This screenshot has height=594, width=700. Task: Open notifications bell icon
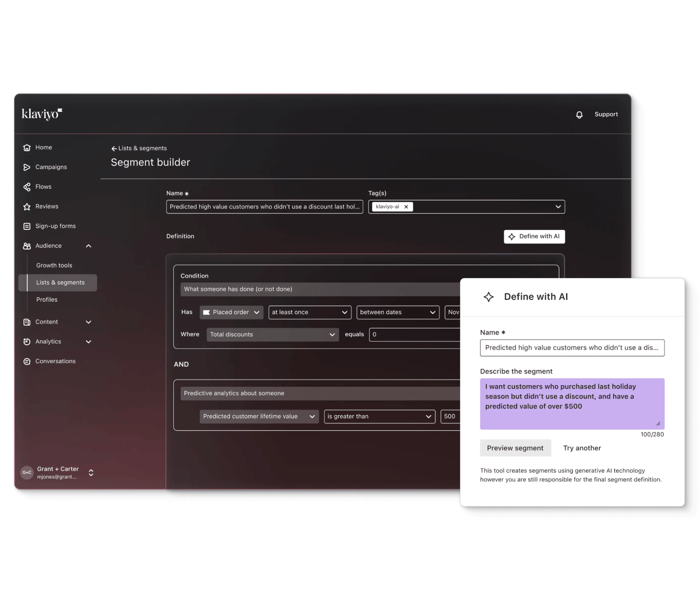tap(579, 114)
